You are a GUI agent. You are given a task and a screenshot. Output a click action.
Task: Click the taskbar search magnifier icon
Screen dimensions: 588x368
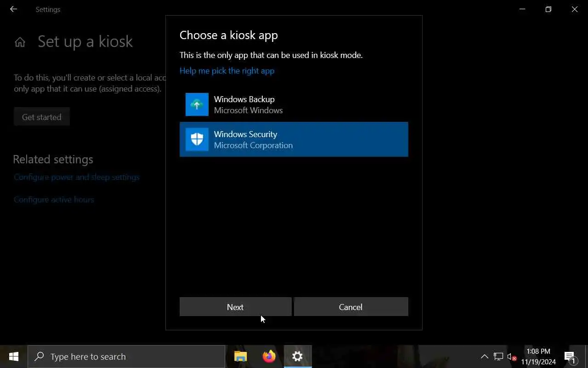(40, 356)
